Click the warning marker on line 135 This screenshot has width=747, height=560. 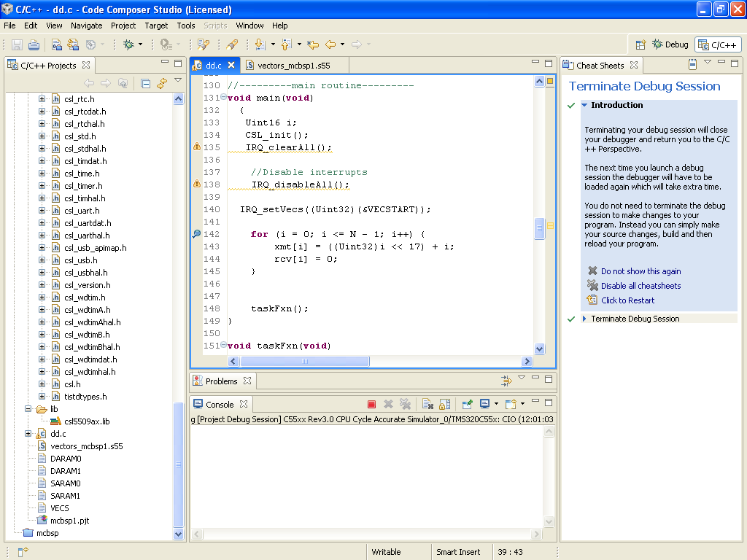196,147
